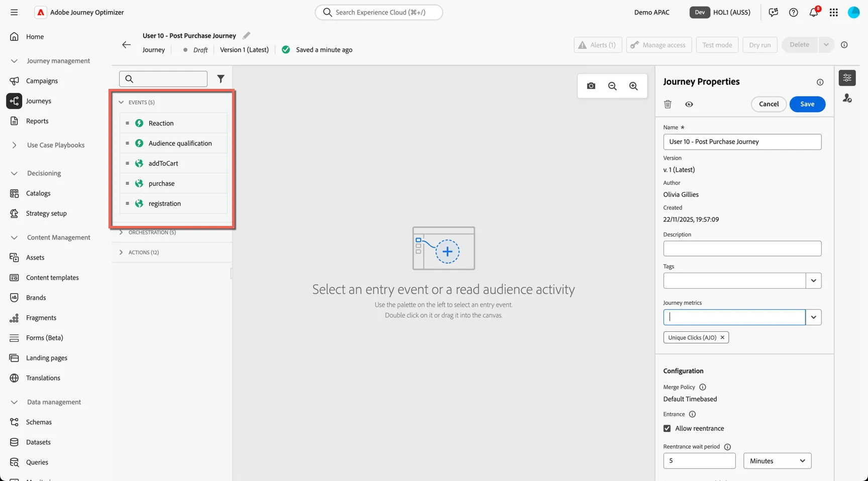The height and width of the screenshot is (481, 868).
Task: Click the Description input field
Action: [x=742, y=249]
